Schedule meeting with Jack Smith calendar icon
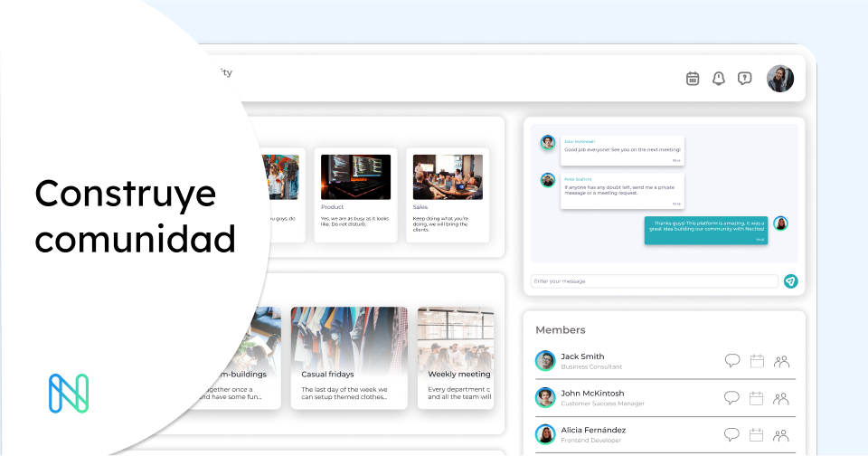 pyautogui.click(x=757, y=361)
